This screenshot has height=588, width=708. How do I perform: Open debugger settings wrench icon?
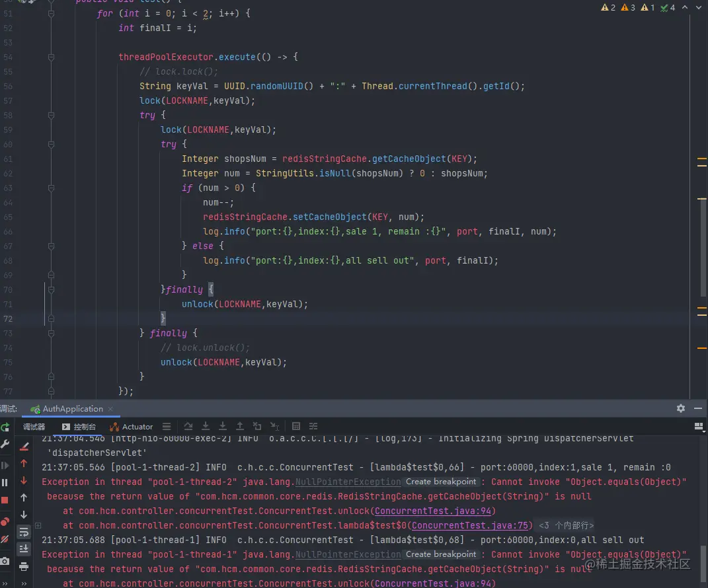click(5, 445)
